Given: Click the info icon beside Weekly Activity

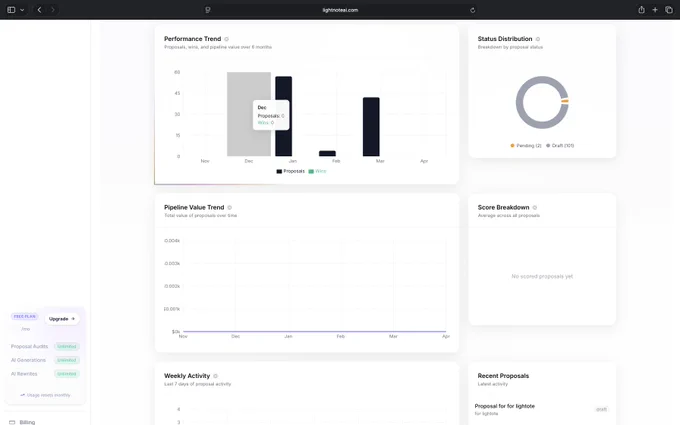Looking at the screenshot, I should pos(216,376).
